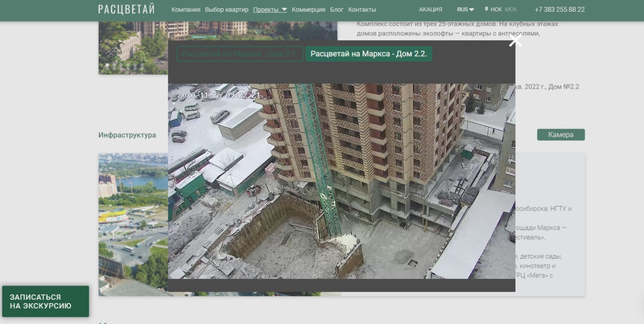The height and width of the screenshot is (324, 644).
Task: Navigate to the Блог page
Action: pos(336,10)
